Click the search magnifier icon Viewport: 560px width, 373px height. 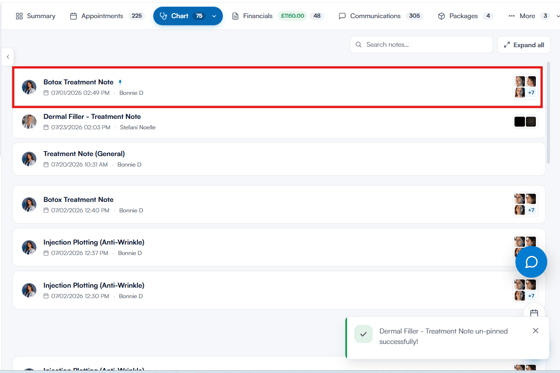(x=358, y=45)
